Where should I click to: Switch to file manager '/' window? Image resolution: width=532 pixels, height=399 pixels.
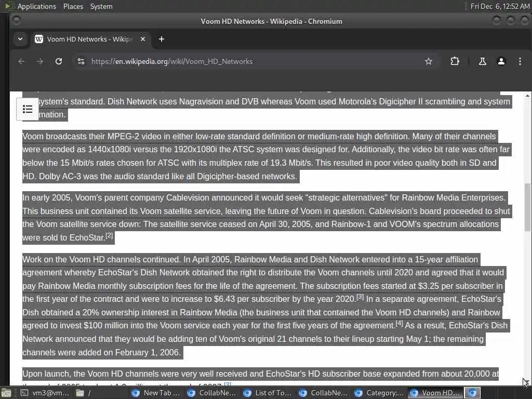click(x=101, y=393)
